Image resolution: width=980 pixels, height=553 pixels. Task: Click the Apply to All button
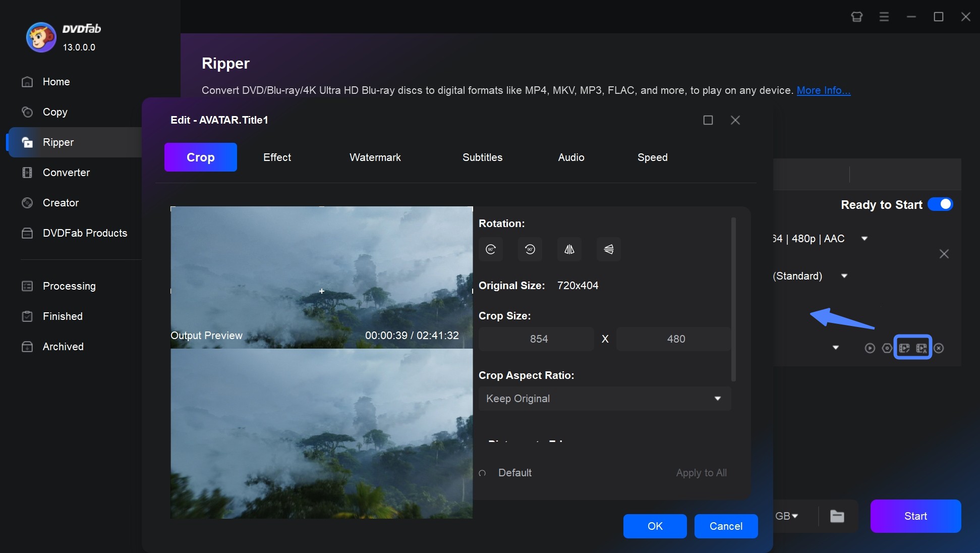point(702,472)
